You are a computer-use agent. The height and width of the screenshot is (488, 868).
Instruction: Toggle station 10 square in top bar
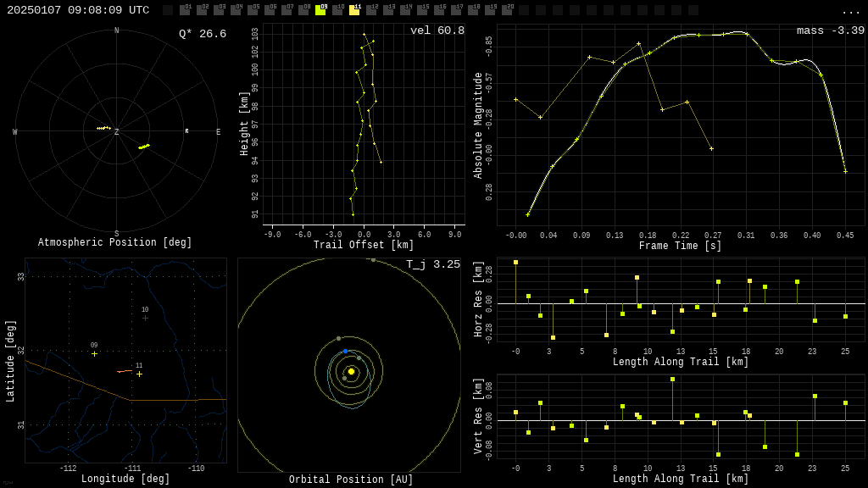337,10
